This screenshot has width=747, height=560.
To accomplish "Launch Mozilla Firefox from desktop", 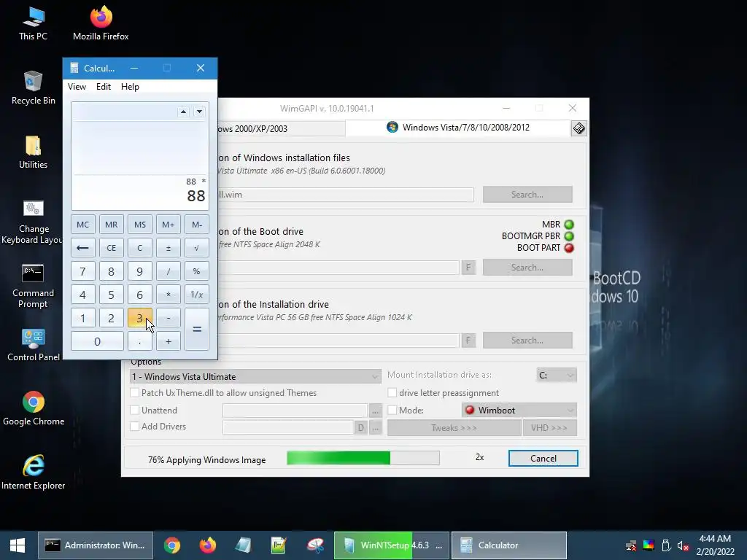I will (101, 24).
